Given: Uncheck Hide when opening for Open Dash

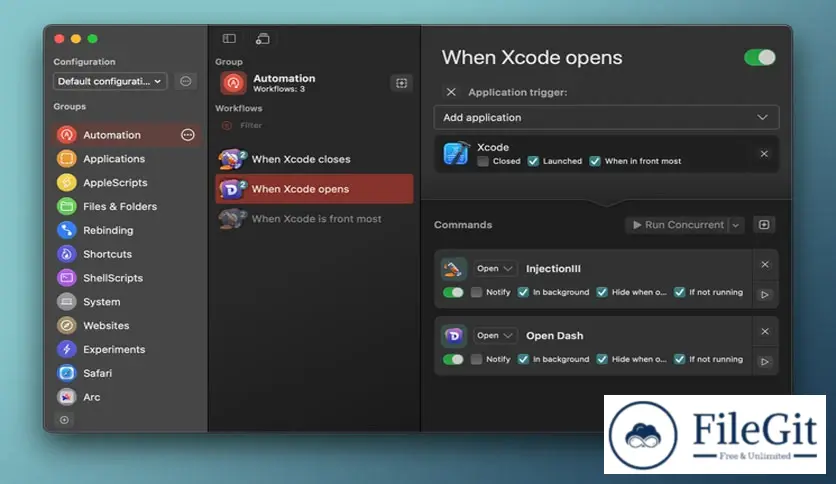Looking at the screenshot, I should pos(602,359).
